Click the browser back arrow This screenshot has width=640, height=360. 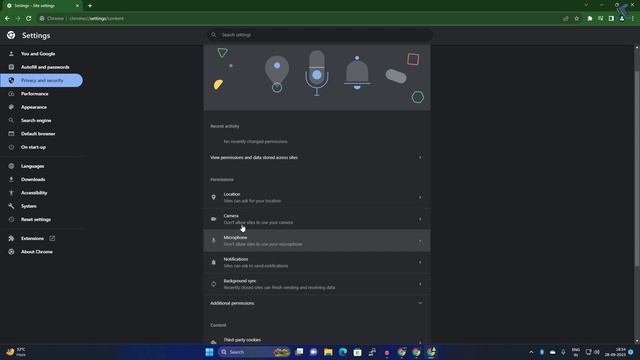tap(7, 18)
